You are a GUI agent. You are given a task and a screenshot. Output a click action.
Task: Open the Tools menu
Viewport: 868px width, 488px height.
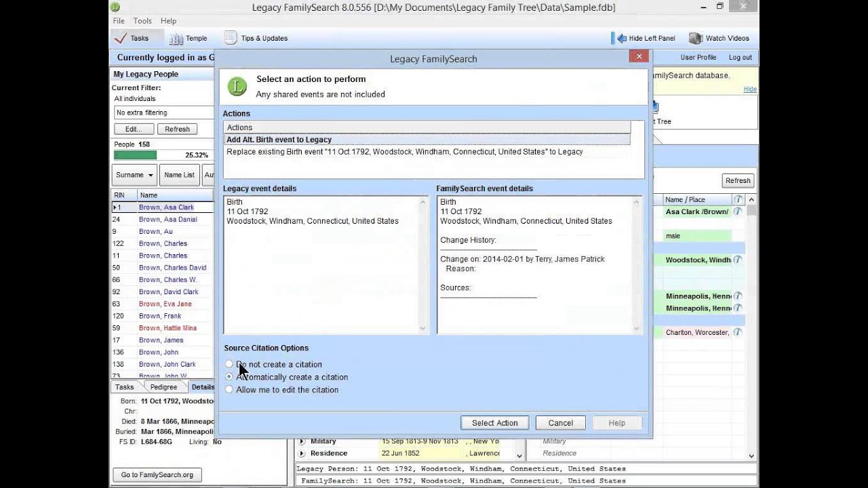[142, 21]
